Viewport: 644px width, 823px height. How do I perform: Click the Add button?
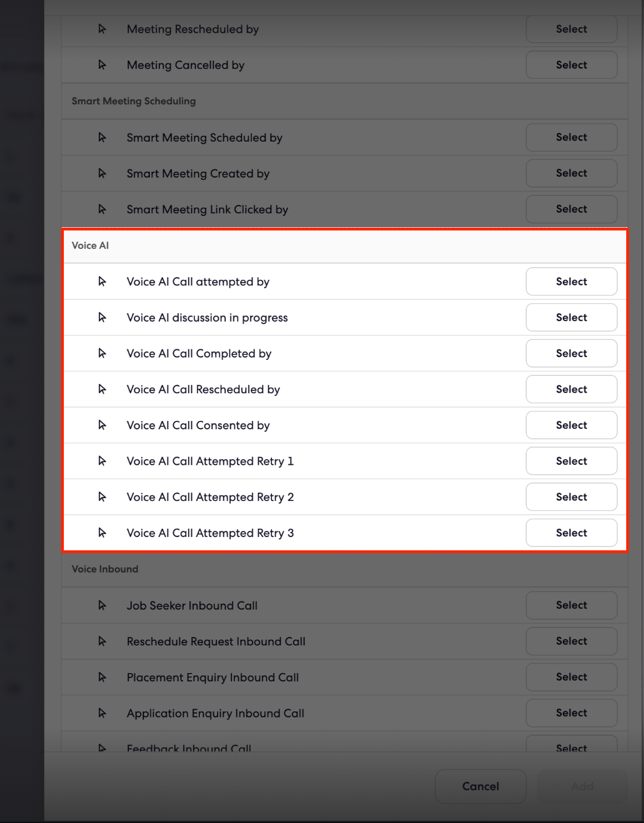(x=582, y=786)
